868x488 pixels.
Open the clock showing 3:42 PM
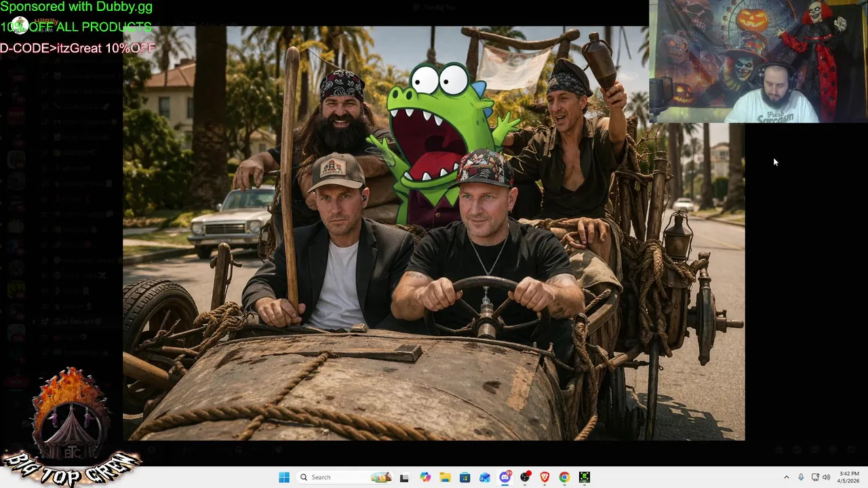[849, 477]
